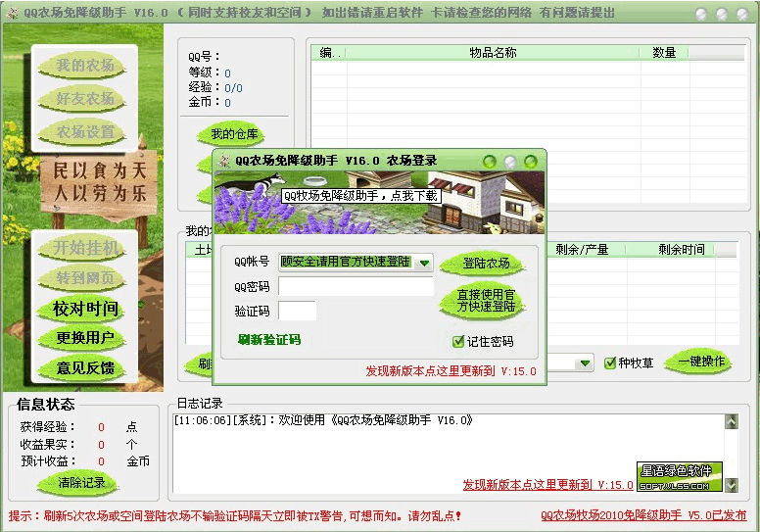The height and width of the screenshot is (532, 760).
Task: Click the 一键操作 button
Action: tap(699, 362)
